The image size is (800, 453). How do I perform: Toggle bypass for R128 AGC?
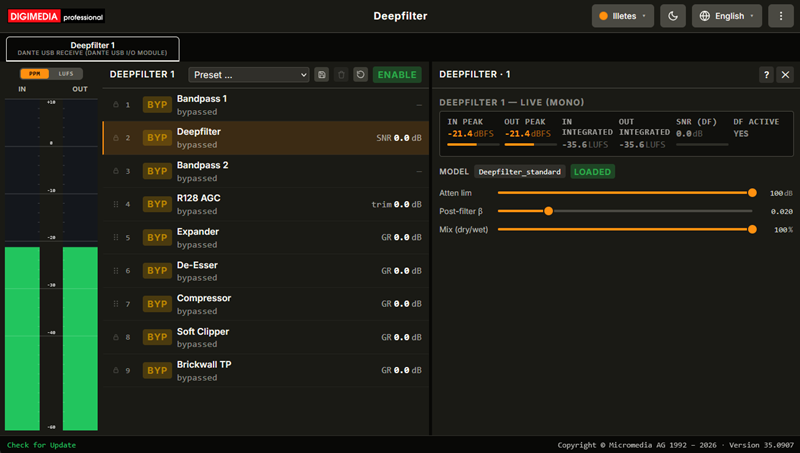[157, 204]
